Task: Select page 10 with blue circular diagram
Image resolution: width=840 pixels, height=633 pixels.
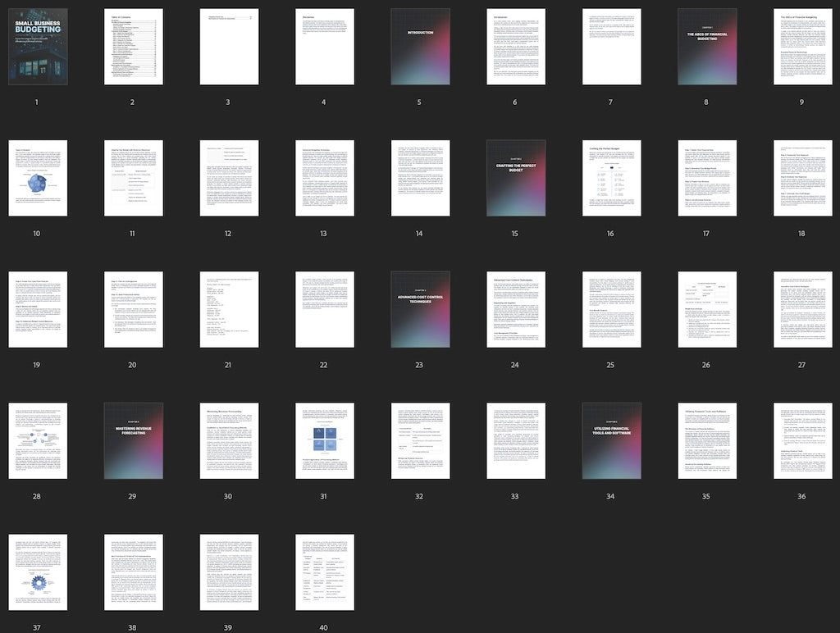Action: pyautogui.click(x=37, y=178)
